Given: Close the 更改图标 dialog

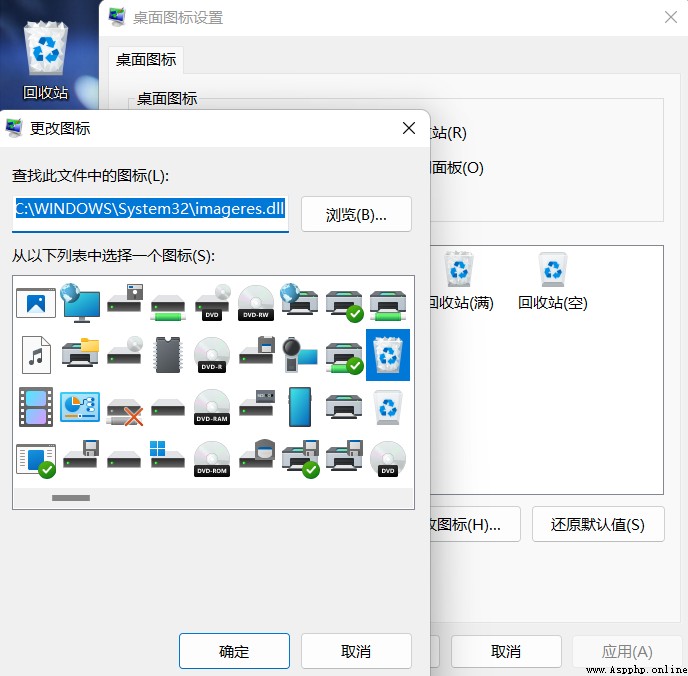Looking at the screenshot, I should pos(409,128).
